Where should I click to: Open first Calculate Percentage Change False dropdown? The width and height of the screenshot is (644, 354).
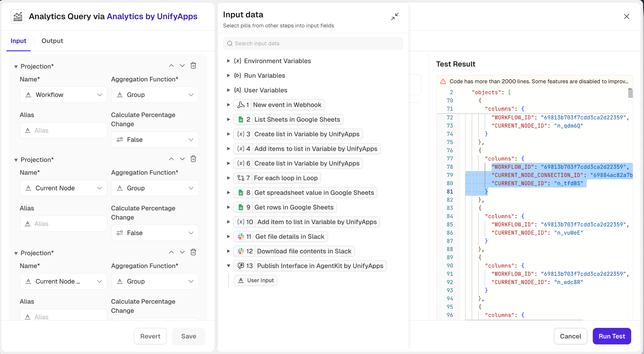155,140
